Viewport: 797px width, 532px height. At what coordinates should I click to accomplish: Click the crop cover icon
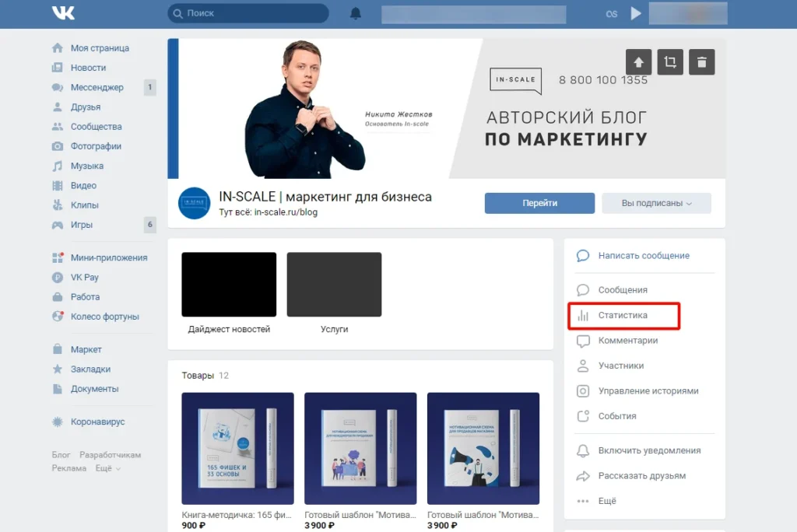coord(670,62)
